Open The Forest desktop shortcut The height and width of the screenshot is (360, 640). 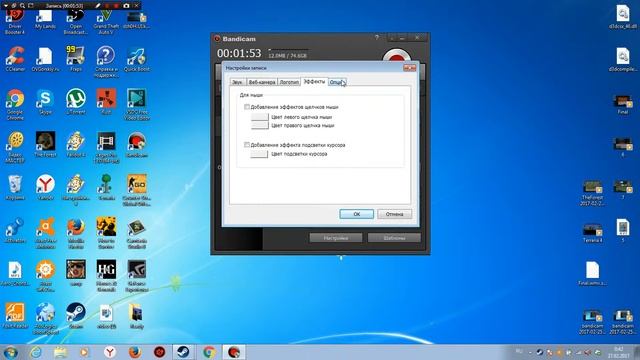tap(45, 145)
